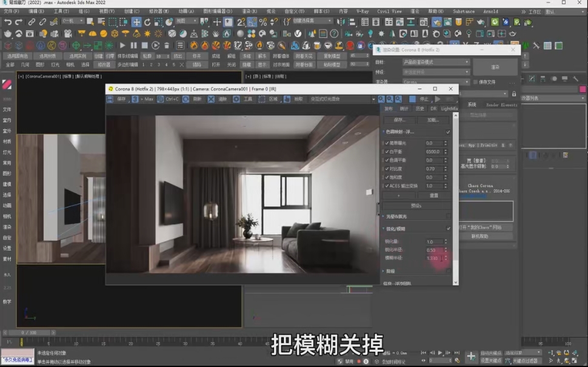Click the pause icon in the plugin toolbar
588x367 pixels.
click(x=133, y=45)
